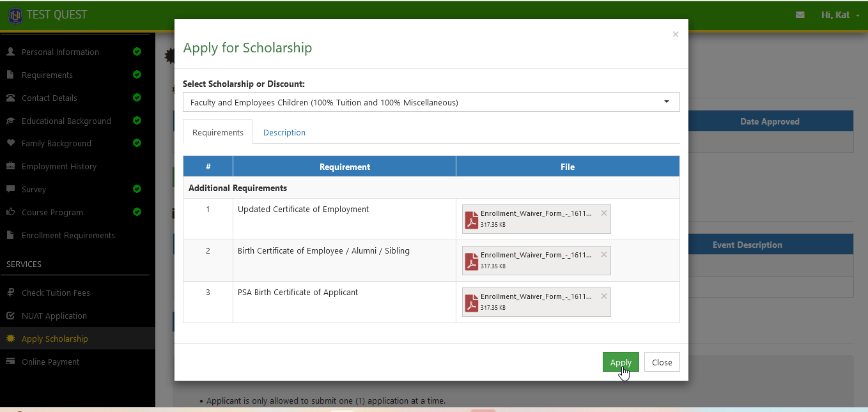
Task: Open NUAT Application service
Action: point(54,316)
